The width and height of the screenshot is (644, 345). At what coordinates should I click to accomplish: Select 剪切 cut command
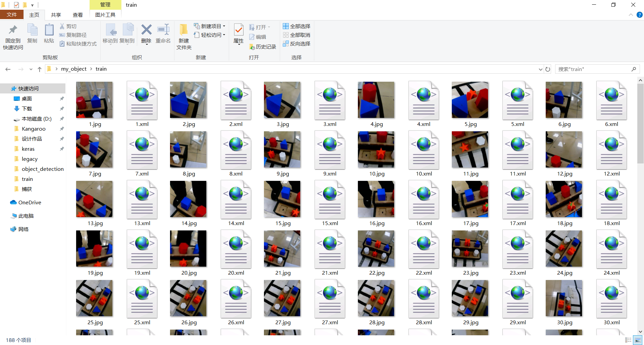pos(68,26)
